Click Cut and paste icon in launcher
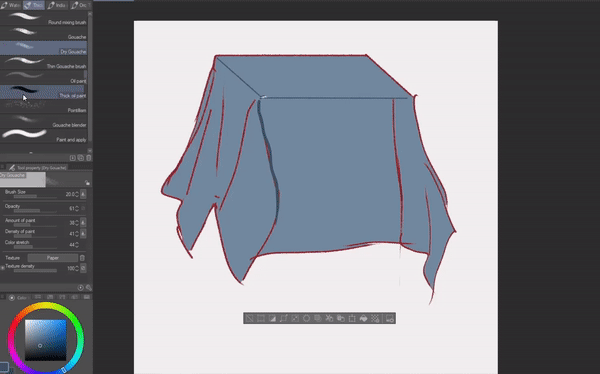Screen dimensions: 600x374 (x=329, y=318)
